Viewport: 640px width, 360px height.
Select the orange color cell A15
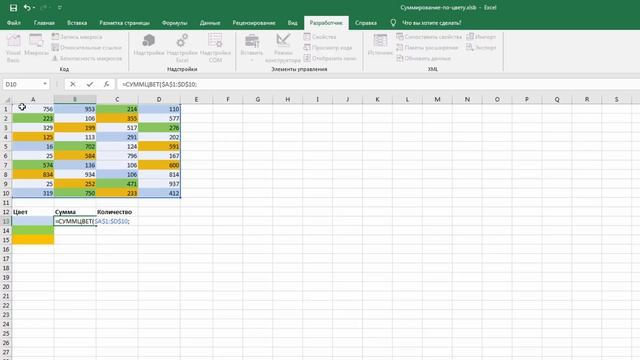pos(33,240)
